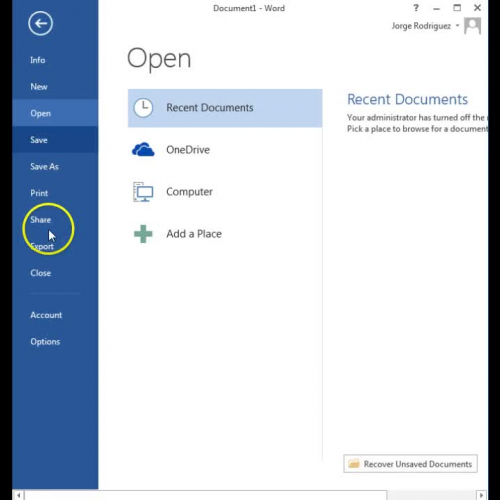This screenshot has height=500, width=500.
Task: Open the Save As page
Action: pos(55,167)
